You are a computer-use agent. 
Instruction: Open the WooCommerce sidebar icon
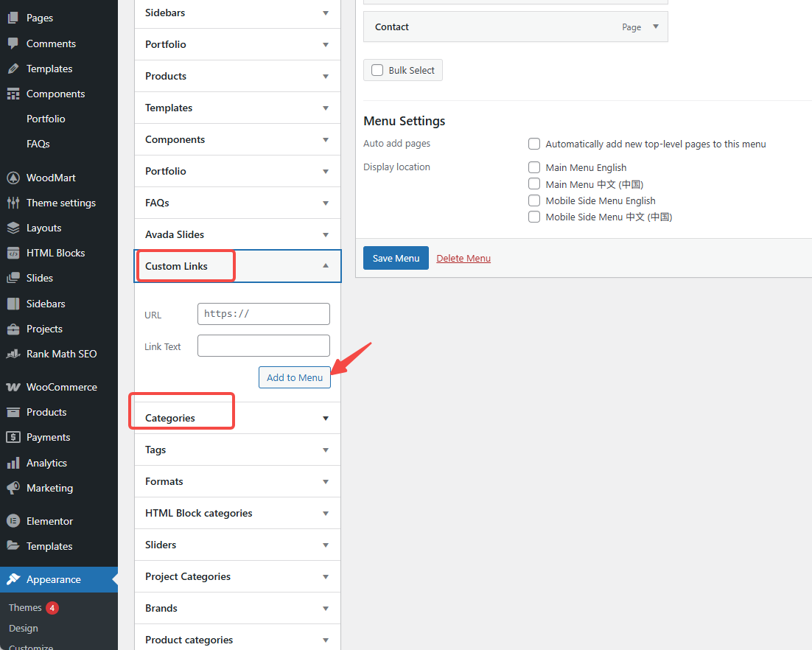(x=16, y=386)
